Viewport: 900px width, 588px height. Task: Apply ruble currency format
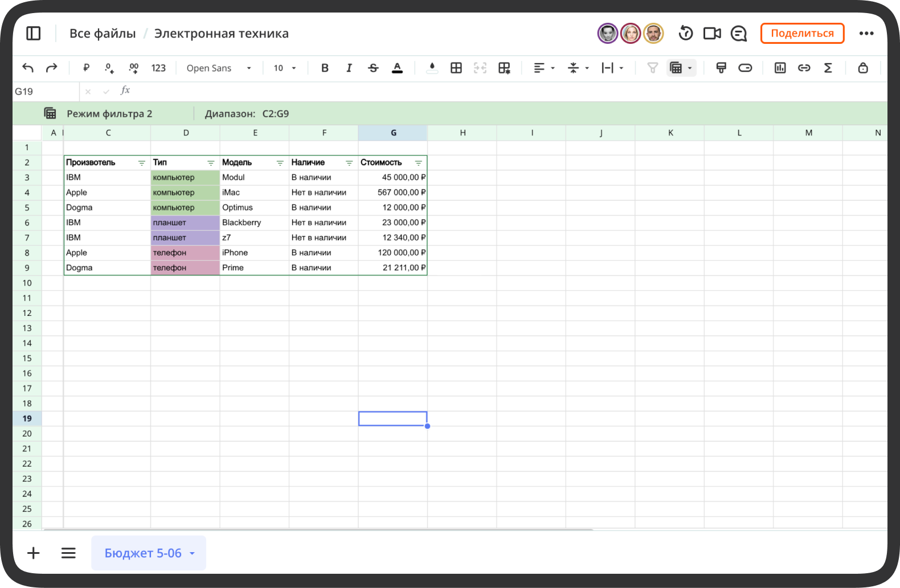click(x=86, y=68)
